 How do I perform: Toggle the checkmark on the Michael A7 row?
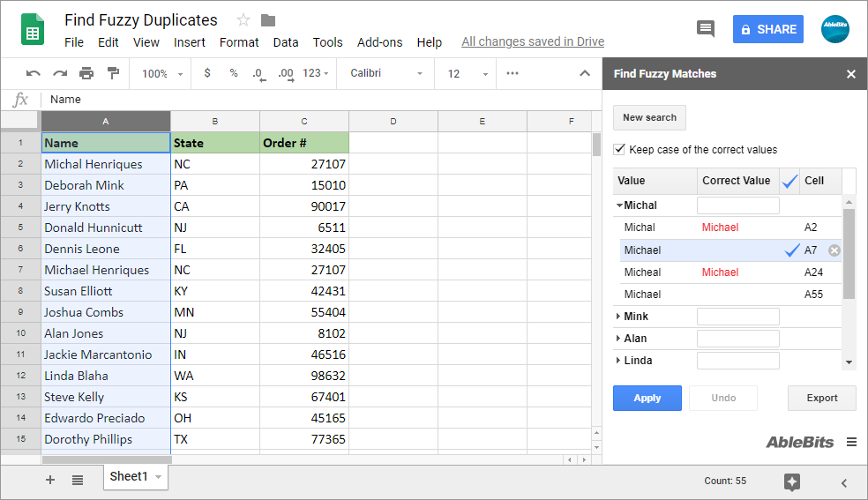[792, 250]
